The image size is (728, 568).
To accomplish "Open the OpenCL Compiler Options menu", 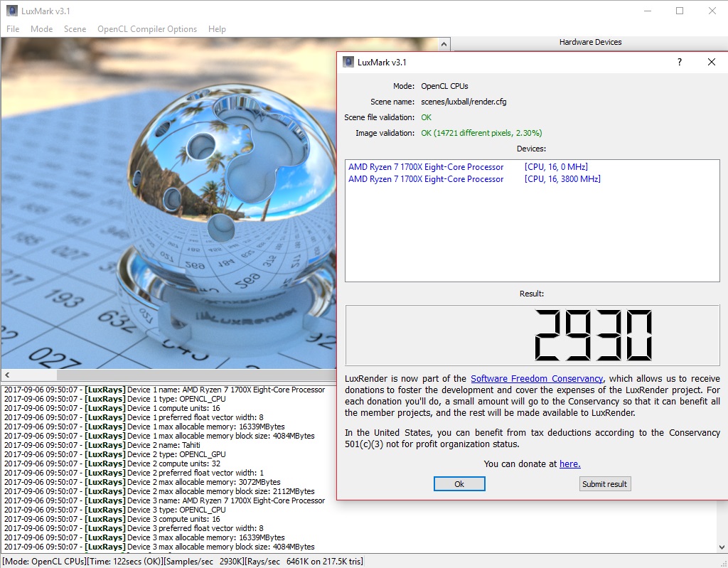I will (x=147, y=29).
